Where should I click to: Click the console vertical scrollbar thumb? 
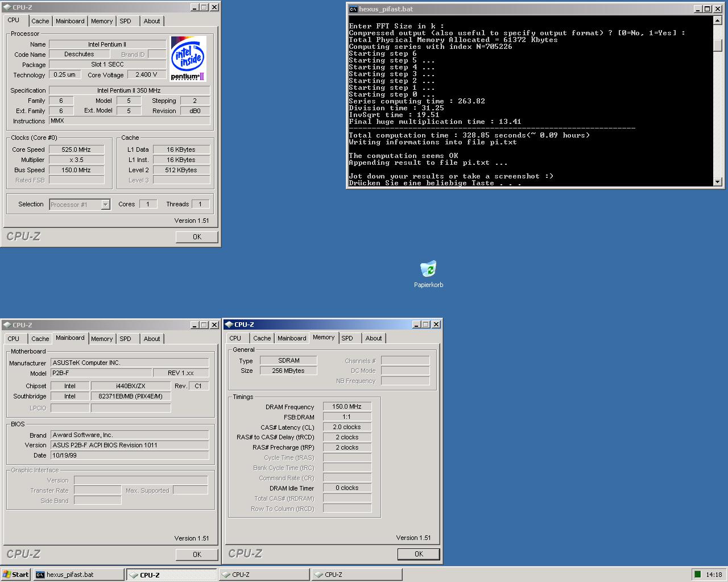pyautogui.click(x=718, y=45)
